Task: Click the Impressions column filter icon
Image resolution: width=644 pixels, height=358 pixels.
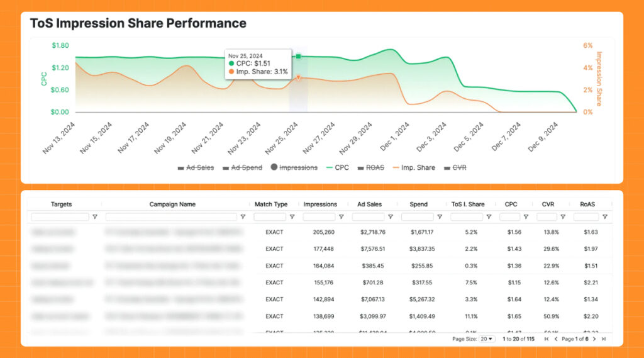Action: click(341, 216)
